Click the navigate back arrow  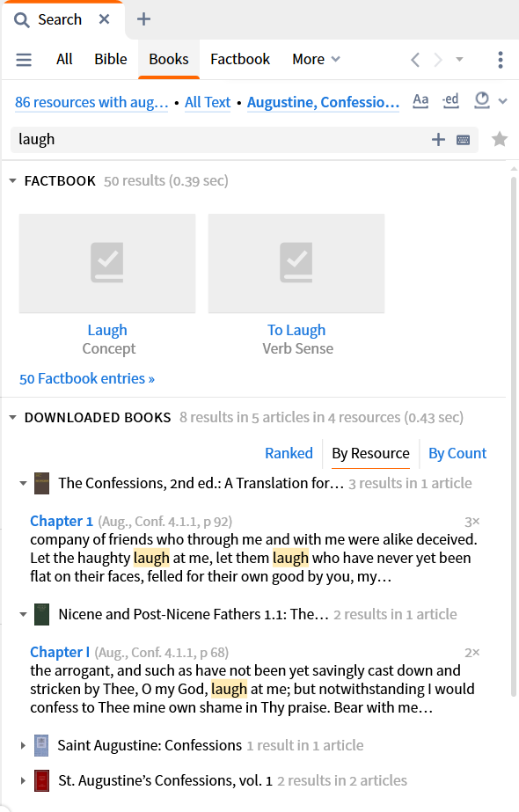pos(415,60)
